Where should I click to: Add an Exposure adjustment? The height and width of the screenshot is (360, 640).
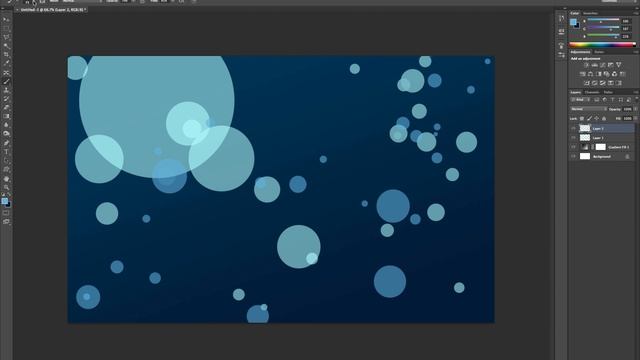(611, 65)
